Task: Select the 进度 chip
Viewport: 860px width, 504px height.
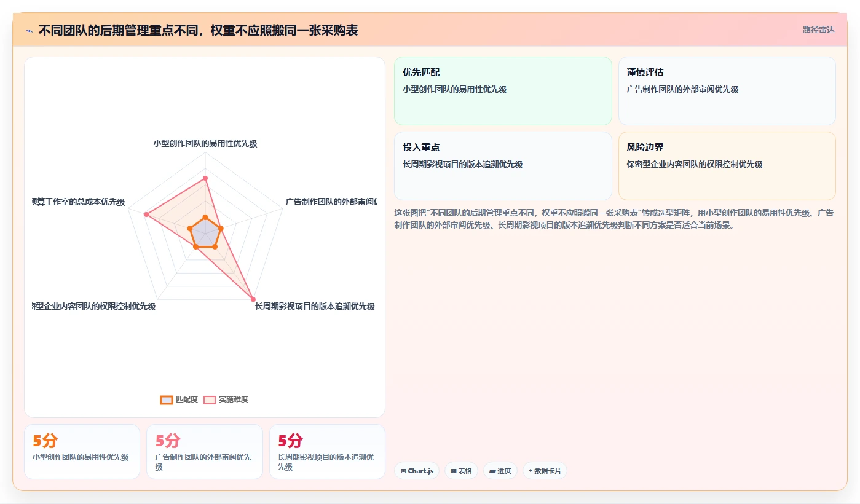Action: 500,471
